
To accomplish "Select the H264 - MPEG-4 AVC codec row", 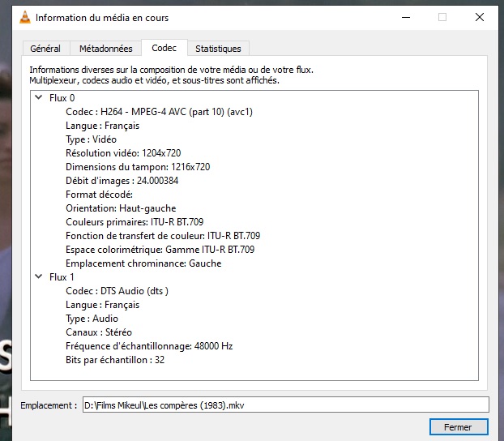I will click(x=159, y=112).
